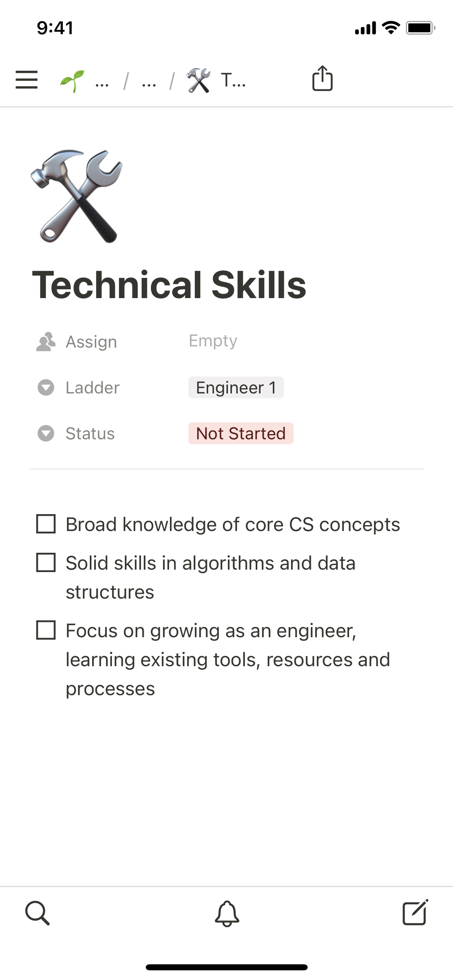
Task: Tap the Assign property label
Action: pos(91,342)
